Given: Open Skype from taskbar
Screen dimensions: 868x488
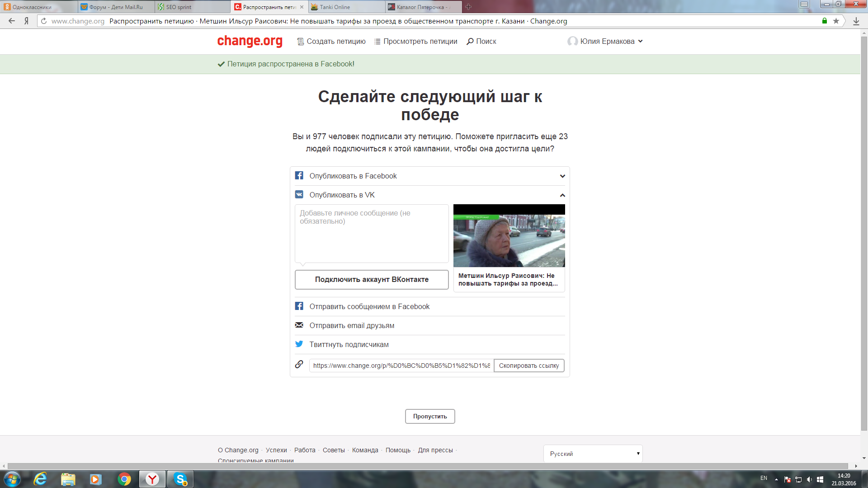Looking at the screenshot, I should (180, 479).
